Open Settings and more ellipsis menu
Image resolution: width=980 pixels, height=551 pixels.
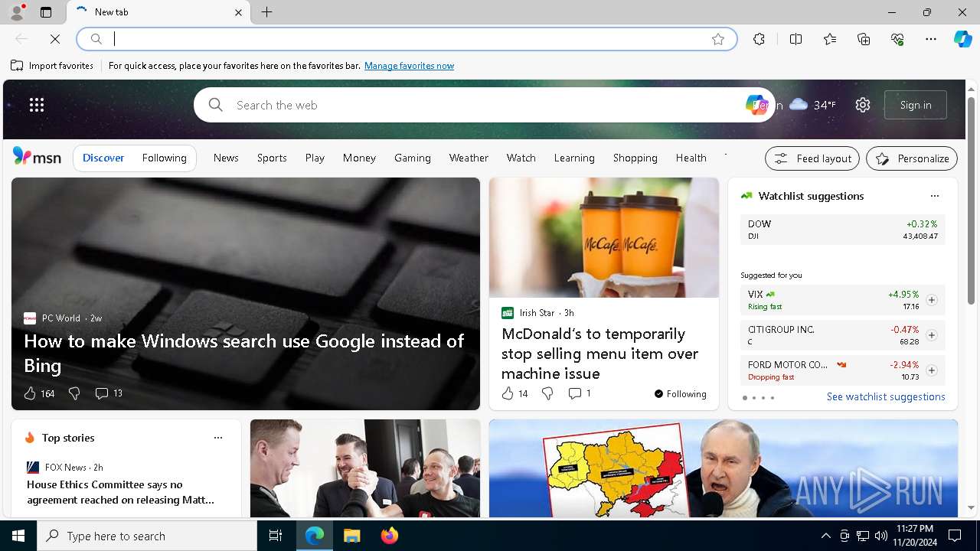(931, 39)
